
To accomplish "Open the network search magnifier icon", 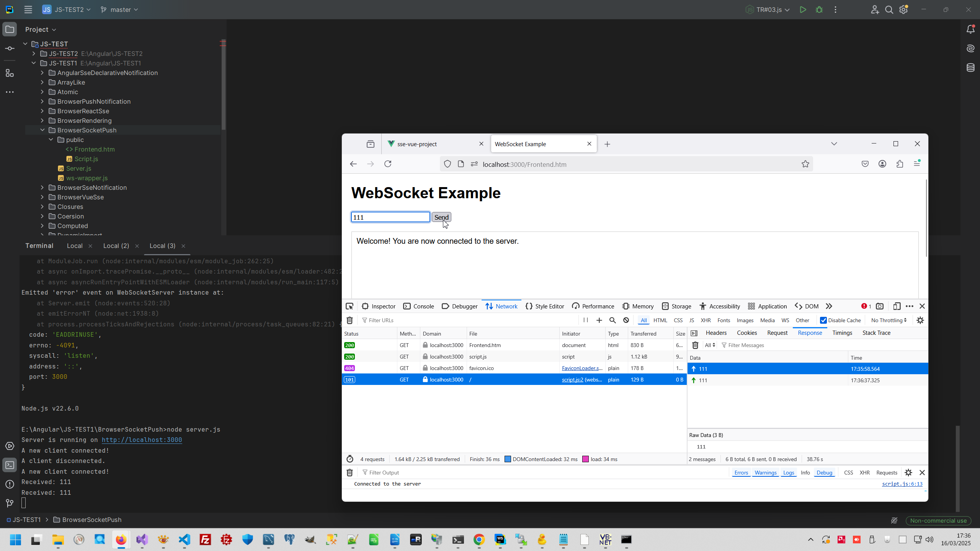I will coord(612,320).
